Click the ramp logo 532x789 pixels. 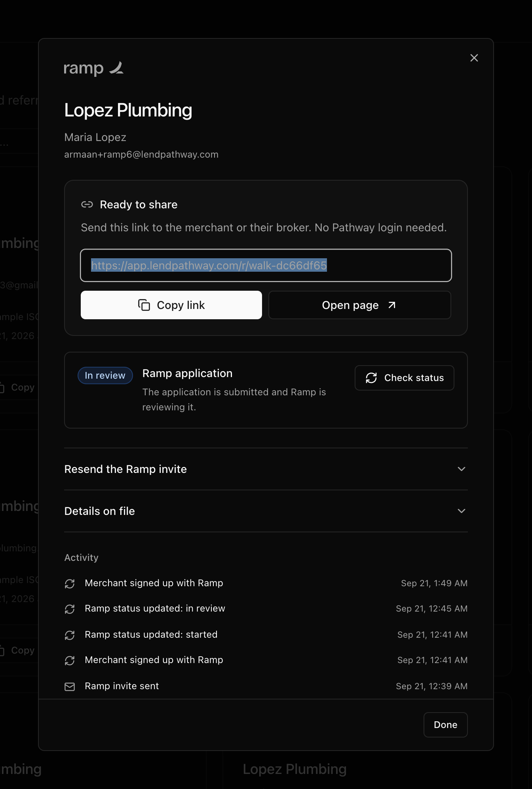pos(94,68)
